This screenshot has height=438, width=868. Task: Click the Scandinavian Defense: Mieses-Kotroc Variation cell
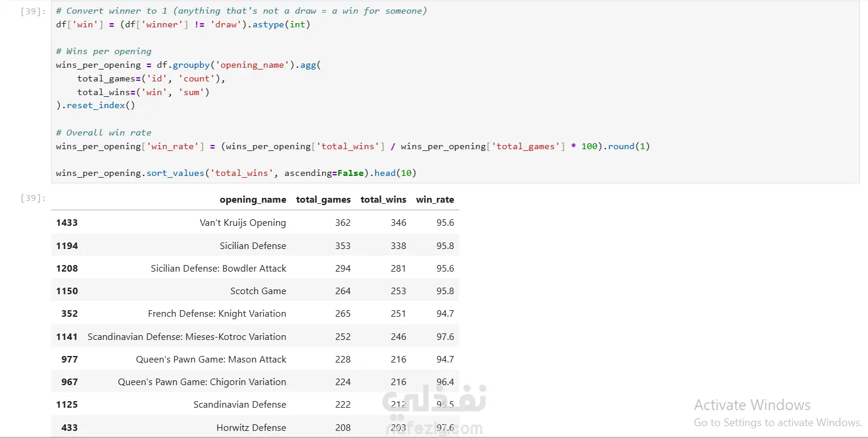tap(187, 337)
